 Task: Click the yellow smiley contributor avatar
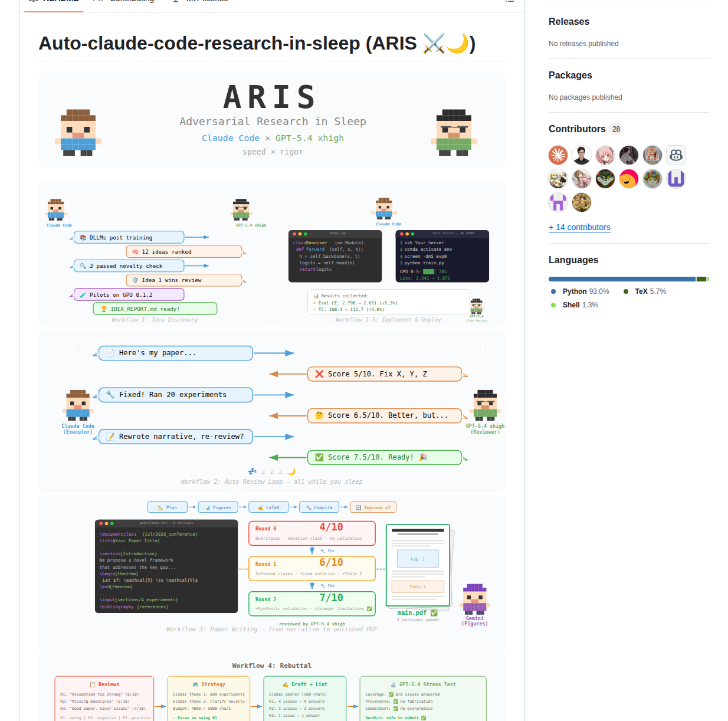coord(629,178)
